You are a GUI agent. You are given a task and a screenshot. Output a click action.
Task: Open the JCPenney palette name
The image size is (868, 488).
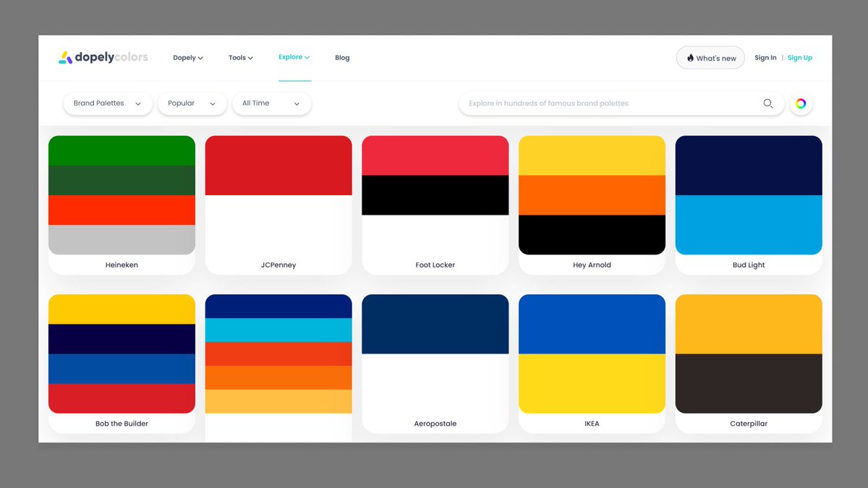(278, 265)
